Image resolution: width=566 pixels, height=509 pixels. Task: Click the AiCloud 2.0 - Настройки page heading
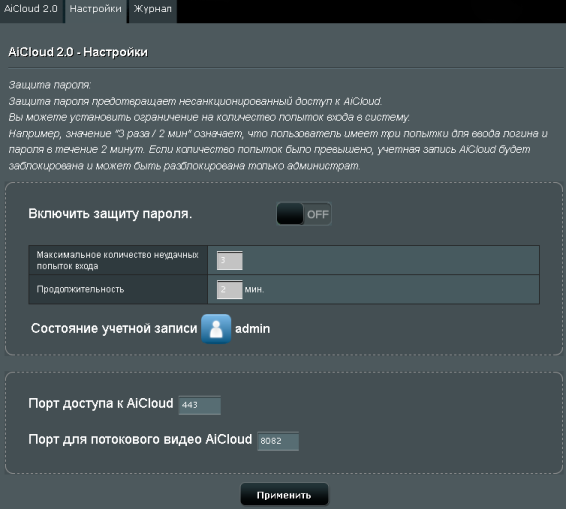[x=78, y=52]
